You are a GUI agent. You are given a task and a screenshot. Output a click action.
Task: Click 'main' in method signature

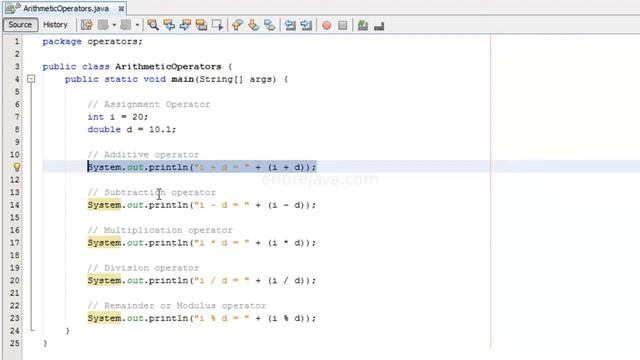(x=182, y=79)
